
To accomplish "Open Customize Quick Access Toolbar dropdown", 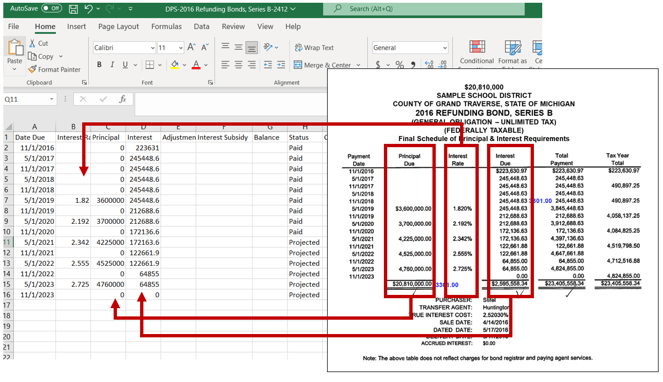I will (x=131, y=9).
